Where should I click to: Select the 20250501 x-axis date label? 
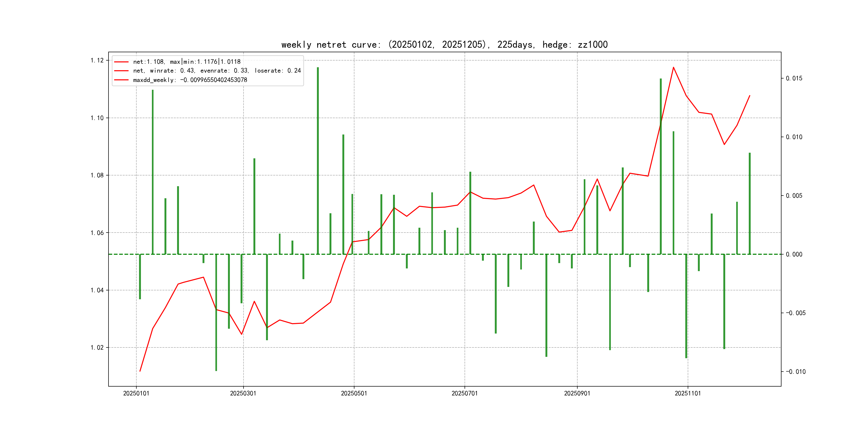point(354,393)
